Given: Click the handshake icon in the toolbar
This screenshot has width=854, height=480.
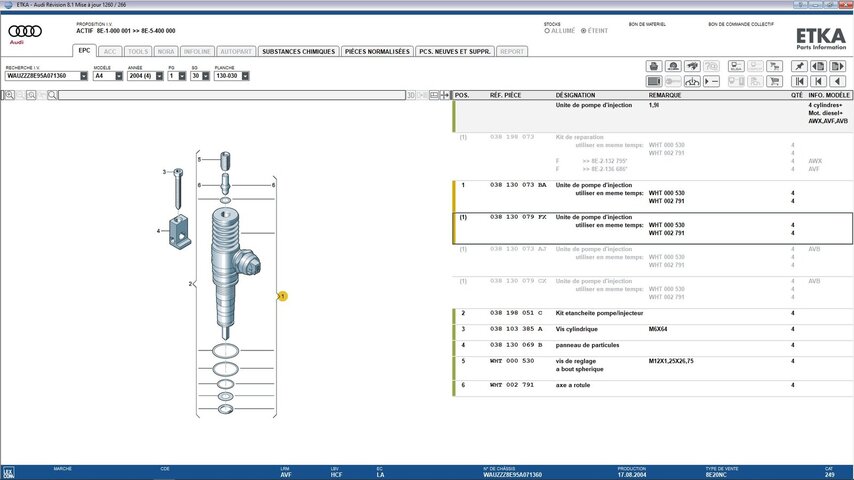Looking at the screenshot, I should click(692, 66).
